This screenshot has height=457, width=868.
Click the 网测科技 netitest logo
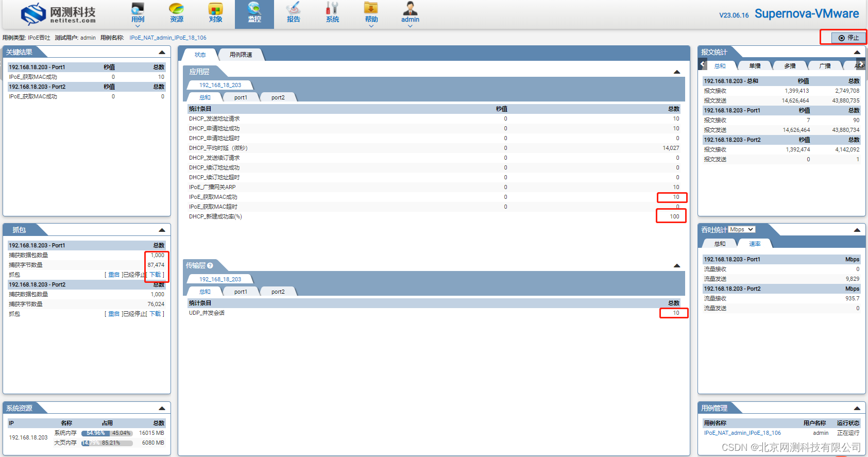click(x=58, y=14)
